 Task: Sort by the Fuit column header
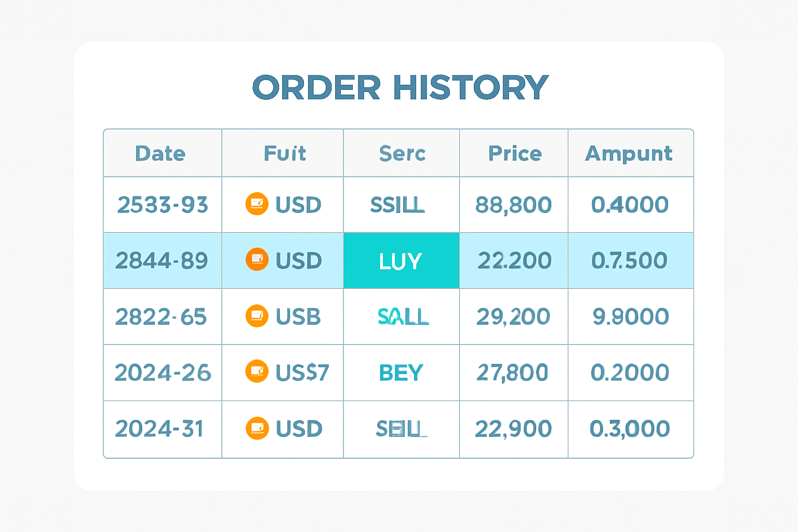click(285, 154)
